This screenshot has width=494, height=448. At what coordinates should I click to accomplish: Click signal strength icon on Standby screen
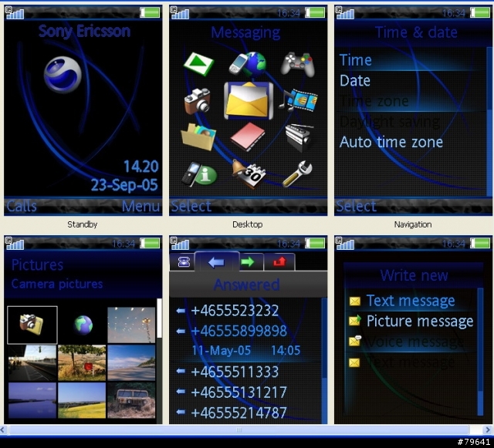pyautogui.click(x=15, y=12)
